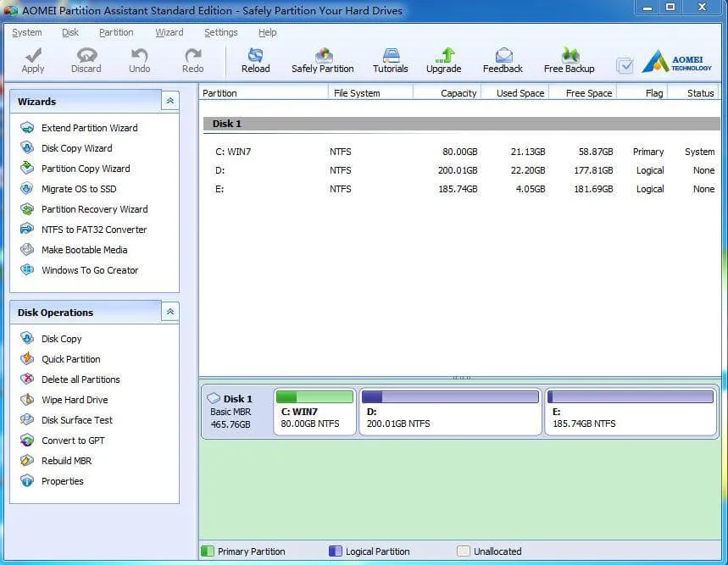Open Tutorials from the toolbar

pos(390,59)
